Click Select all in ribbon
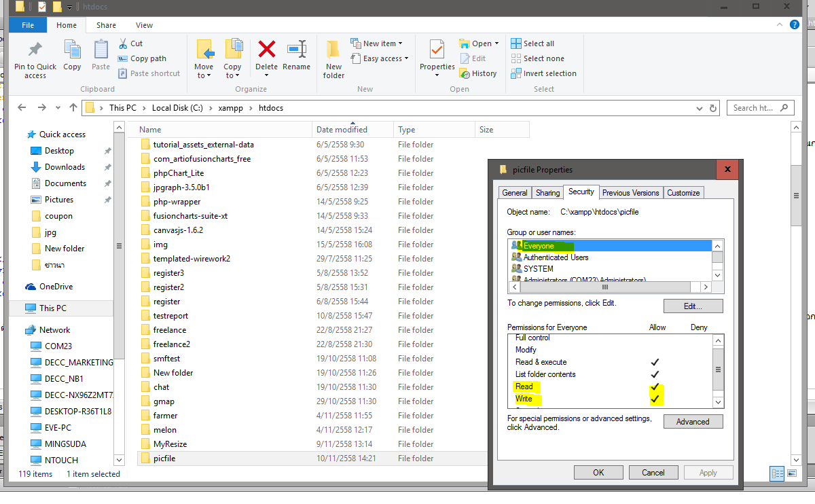Viewport: 815px width, 504px height. coord(532,43)
